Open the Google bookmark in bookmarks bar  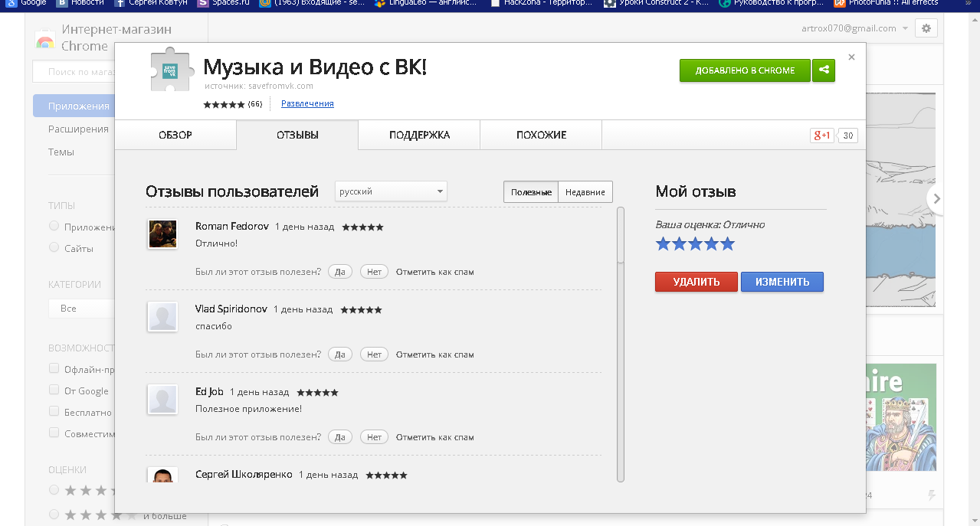25,3
